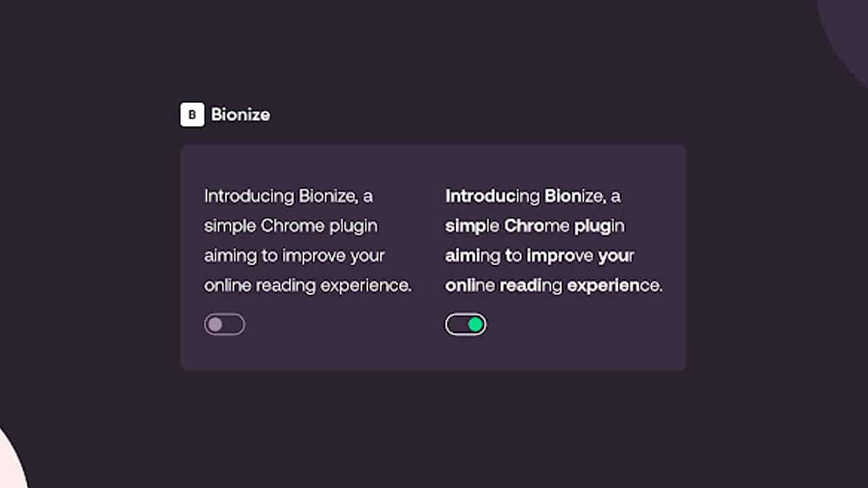Click the white Bionize B logo icon
Viewport: 868px width, 488px height.
(192, 115)
